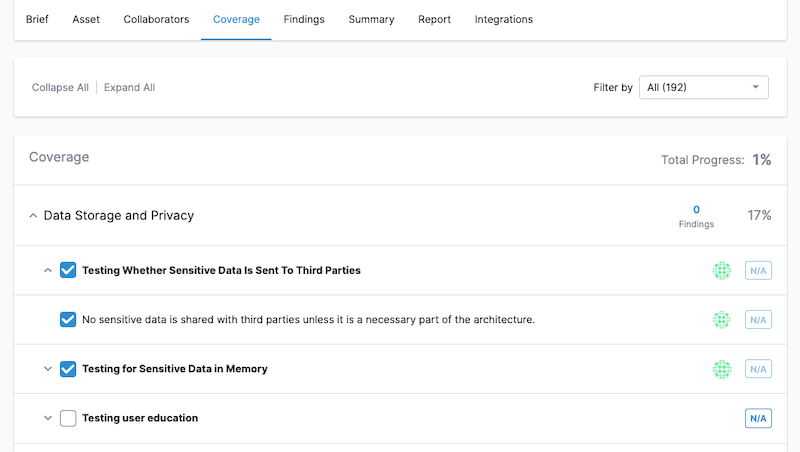The height and width of the screenshot is (452, 800).
Task: Click avatar icon for Sensitive Data in Memory
Action: 721,369
